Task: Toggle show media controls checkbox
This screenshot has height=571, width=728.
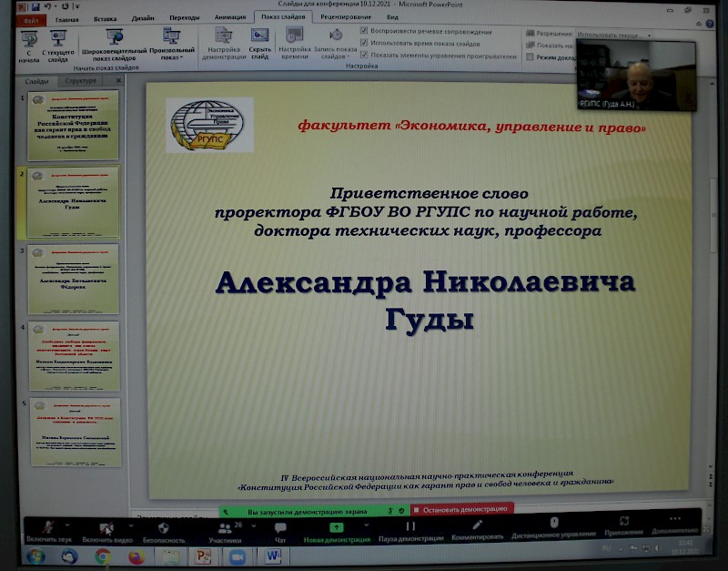Action: [x=365, y=56]
